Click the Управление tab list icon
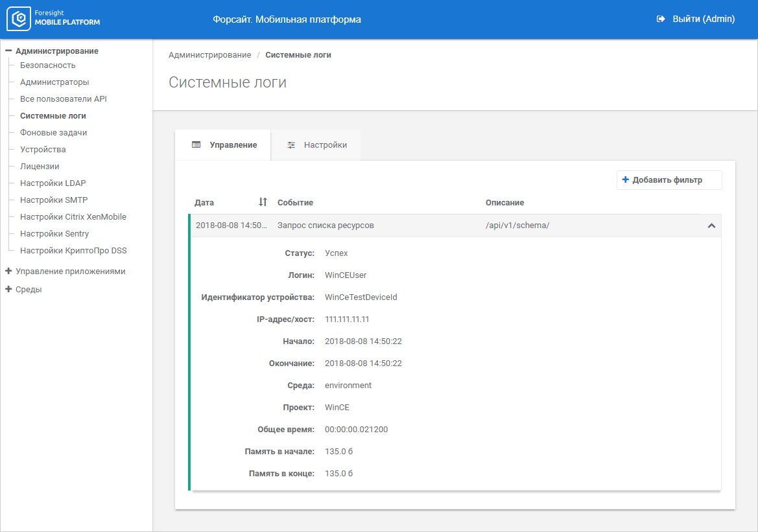The image size is (758, 532). (x=196, y=145)
